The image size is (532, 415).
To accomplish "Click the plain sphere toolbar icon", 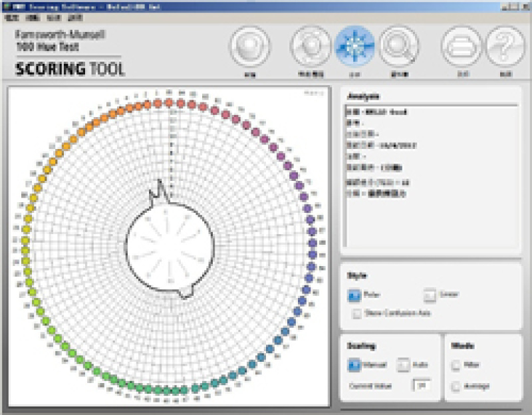I will point(250,46).
